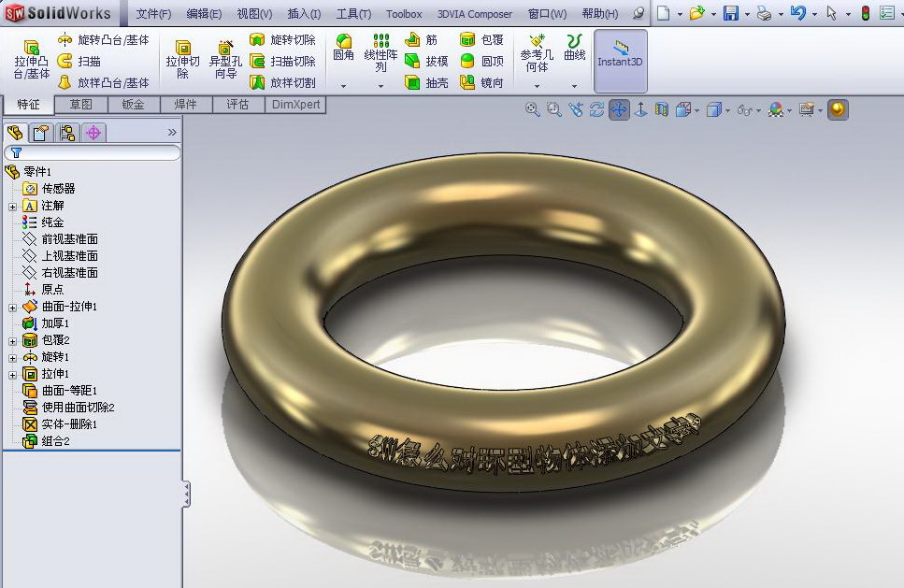Image resolution: width=904 pixels, height=588 pixels.
Task: Open the display style dropdown arrow
Action: pos(727,110)
